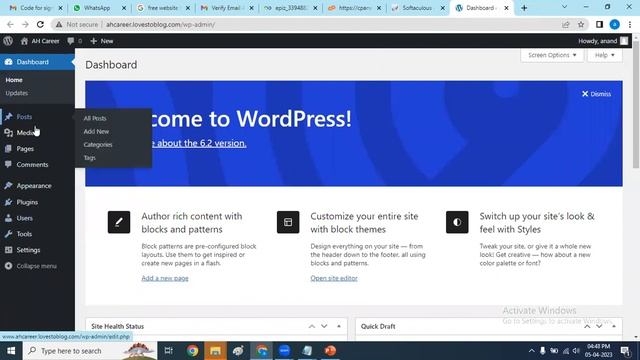Select Tags in the Posts submenu
The image size is (640, 360).
click(89, 158)
